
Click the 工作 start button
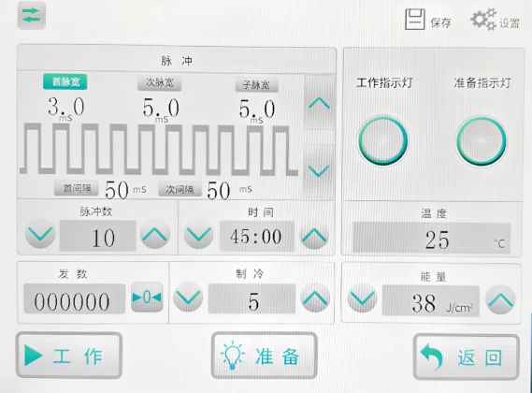pyautogui.click(x=69, y=356)
